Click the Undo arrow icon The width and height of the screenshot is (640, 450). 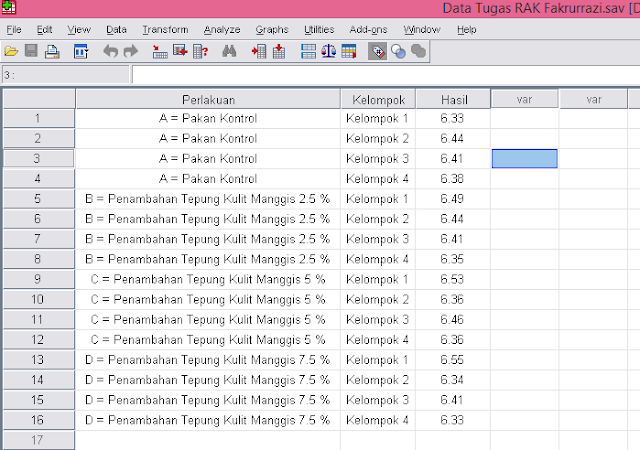point(110,51)
